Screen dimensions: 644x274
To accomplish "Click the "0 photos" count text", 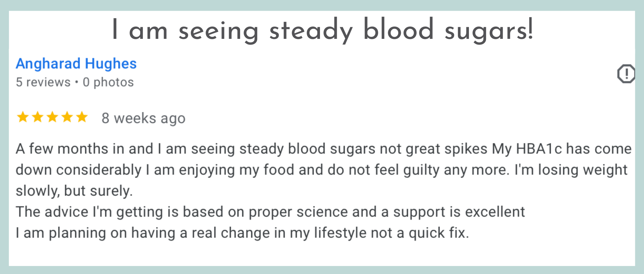I will (x=108, y=82).
